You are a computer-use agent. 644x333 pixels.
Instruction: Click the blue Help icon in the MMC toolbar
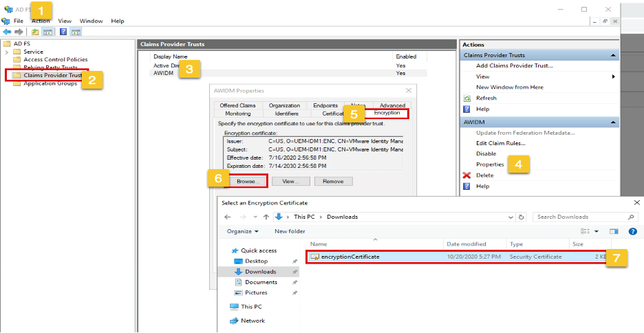pos(63,32)
